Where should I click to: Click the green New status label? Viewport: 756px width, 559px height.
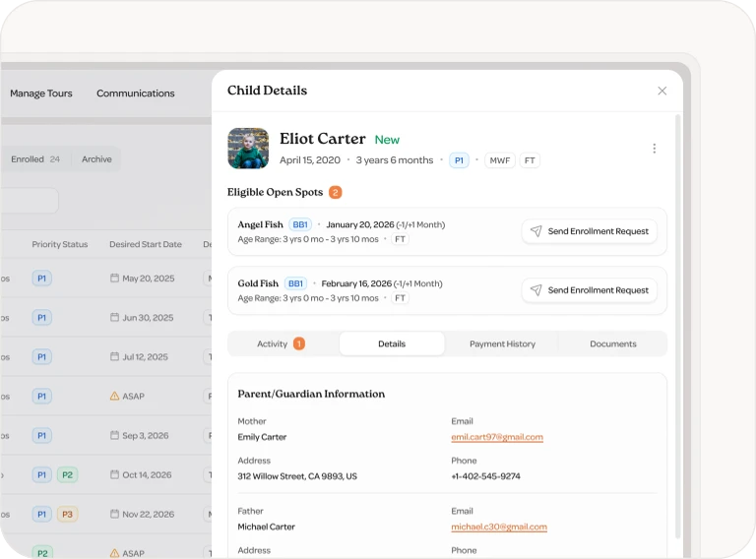[387, 140]
